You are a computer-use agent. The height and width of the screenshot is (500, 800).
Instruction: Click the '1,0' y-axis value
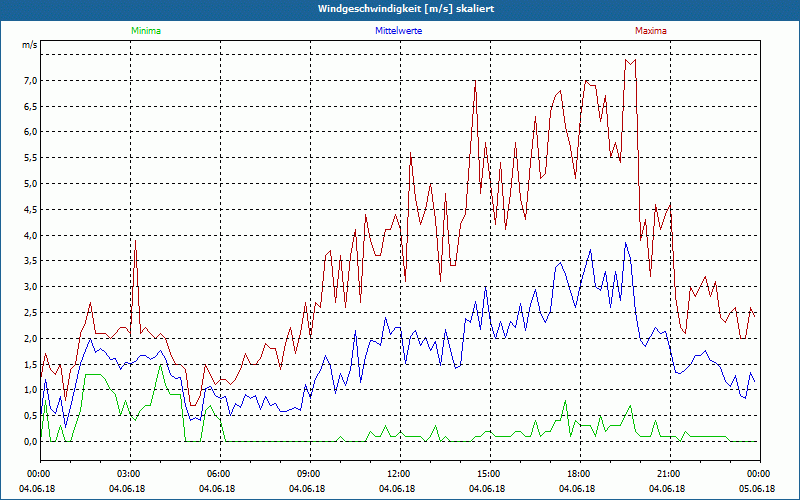30,390
